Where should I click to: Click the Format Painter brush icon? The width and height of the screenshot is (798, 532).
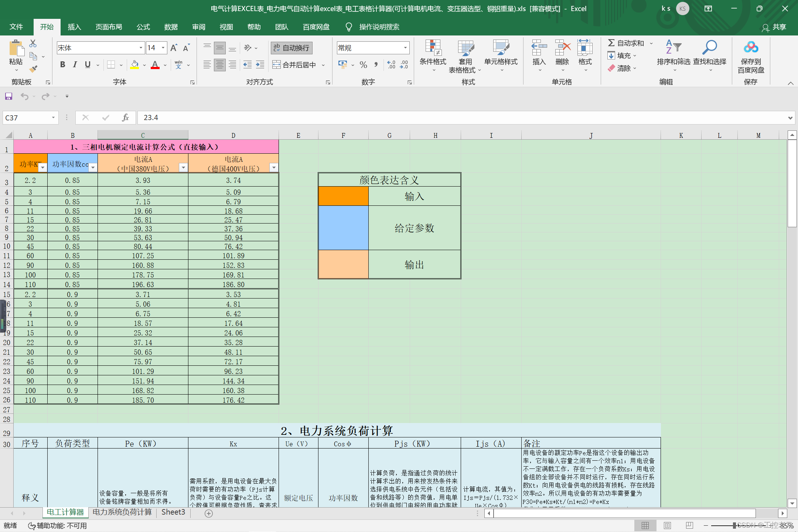click(33, 69)
